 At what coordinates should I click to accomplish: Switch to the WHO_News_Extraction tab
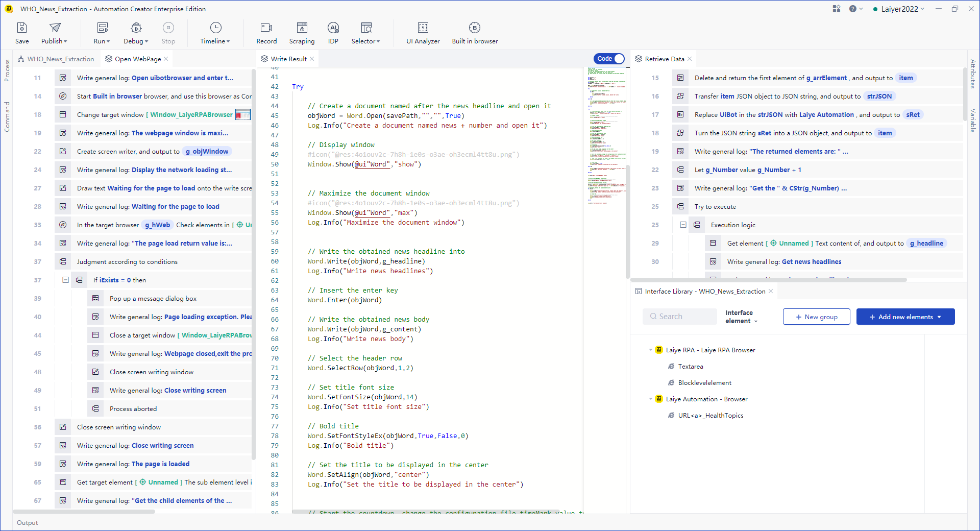[x=56, y=59]
